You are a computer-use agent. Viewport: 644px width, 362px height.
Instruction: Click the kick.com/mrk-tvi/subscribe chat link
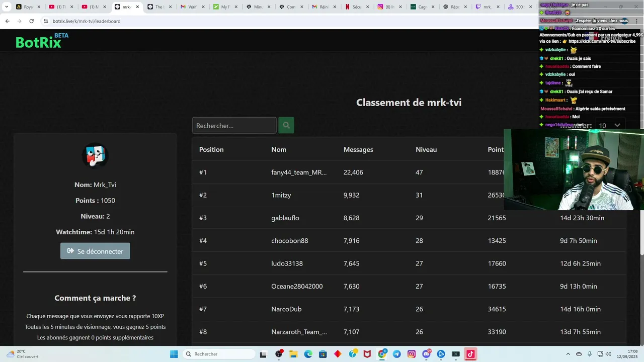click(x=602, y=41)
